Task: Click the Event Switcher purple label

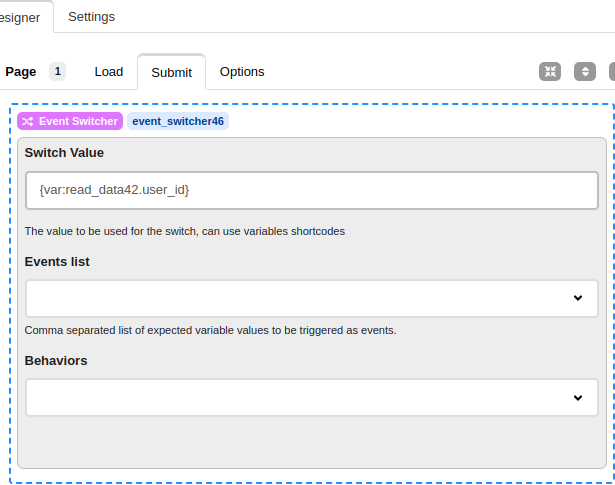Action: 70,121
